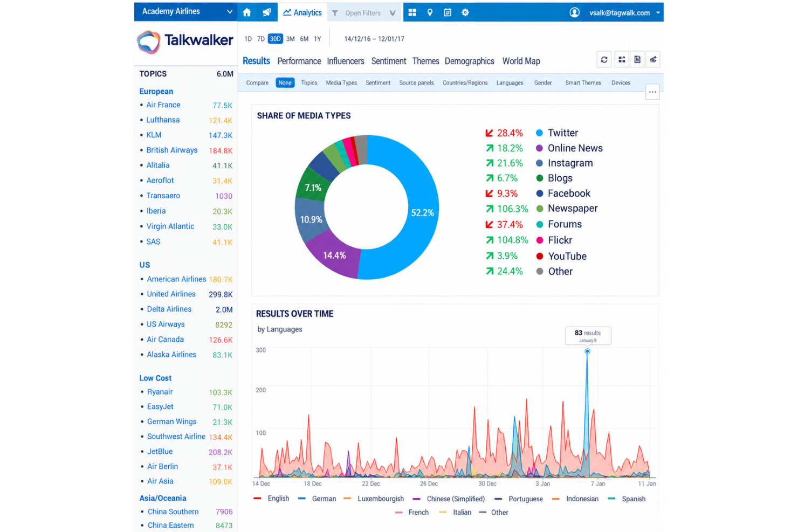The image size is (798, 532).
Task: Select the 7D time range
Action: pyautogui.click(x=261, y=39)
